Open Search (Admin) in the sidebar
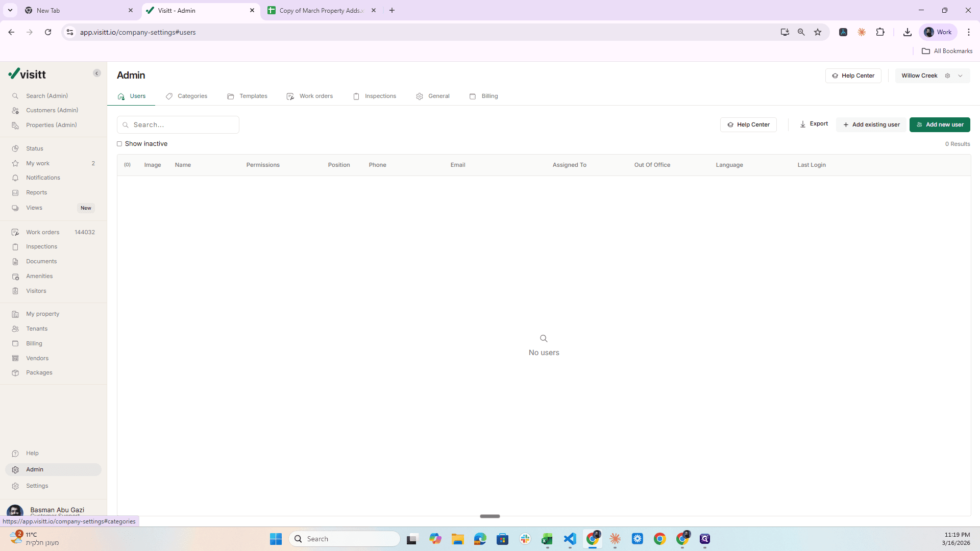This screenshot has width=980, height=551. point(47,96)
